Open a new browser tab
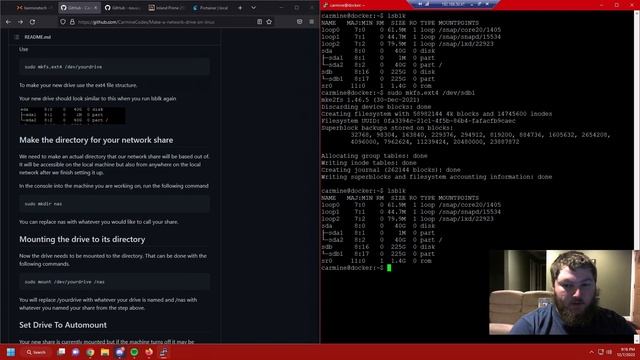This screenshot has width=640, height=360. tap(240, 8)
